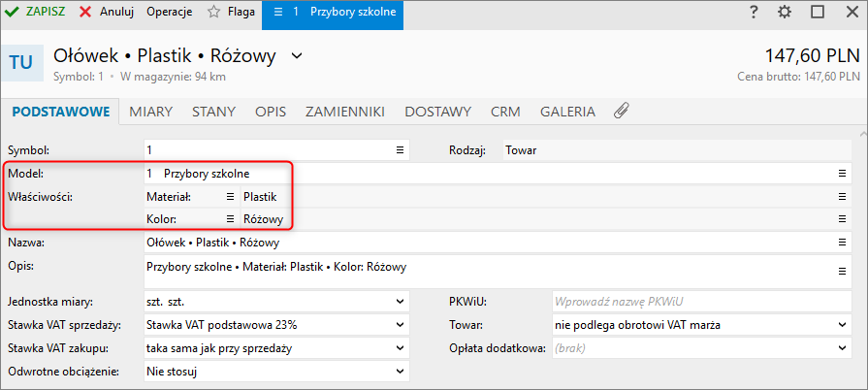
Task: Click the Symbol field hamburger menu icon
Action: 400,150
